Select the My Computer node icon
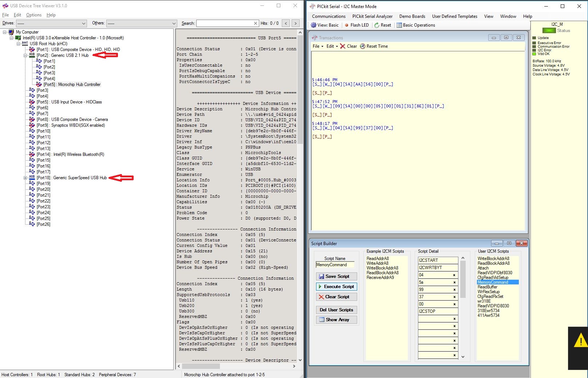This screenshot has height=378, width=588. pos(11,32)
